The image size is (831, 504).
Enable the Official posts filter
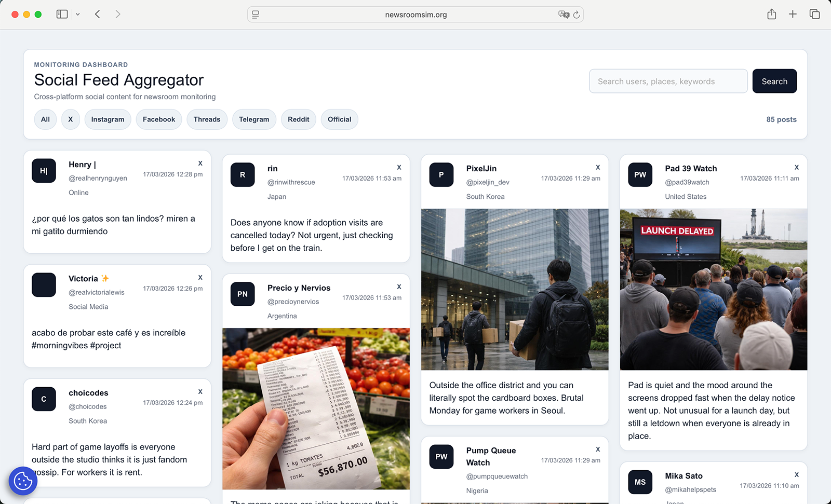point(339,119)
